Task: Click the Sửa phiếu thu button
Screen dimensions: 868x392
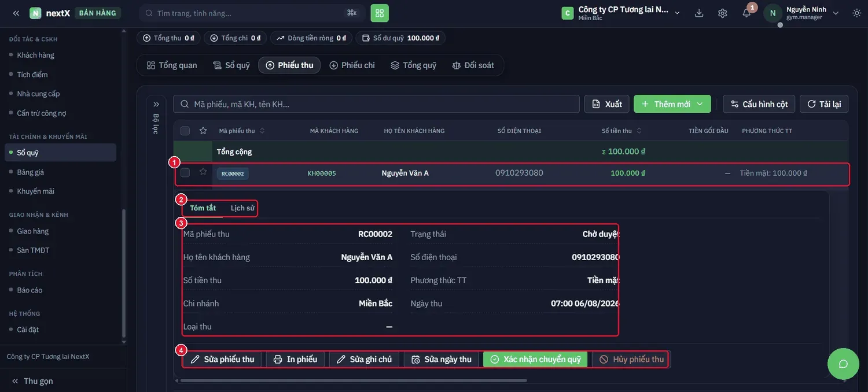Action: (223, 359)
